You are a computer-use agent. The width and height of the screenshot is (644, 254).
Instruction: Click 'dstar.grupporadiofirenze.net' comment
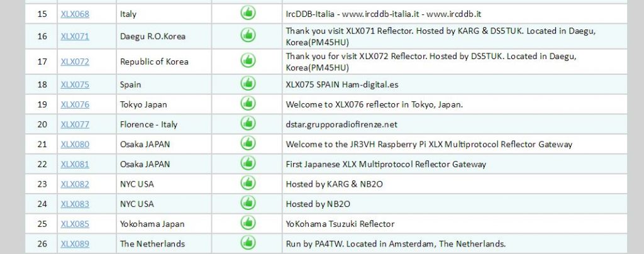tap(341, 124)
